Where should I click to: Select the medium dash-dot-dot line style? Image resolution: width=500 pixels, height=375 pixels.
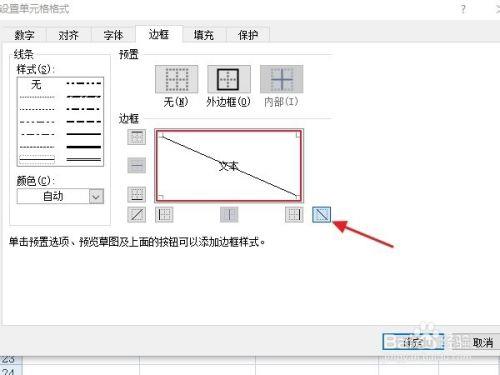[x=84, y=83]
